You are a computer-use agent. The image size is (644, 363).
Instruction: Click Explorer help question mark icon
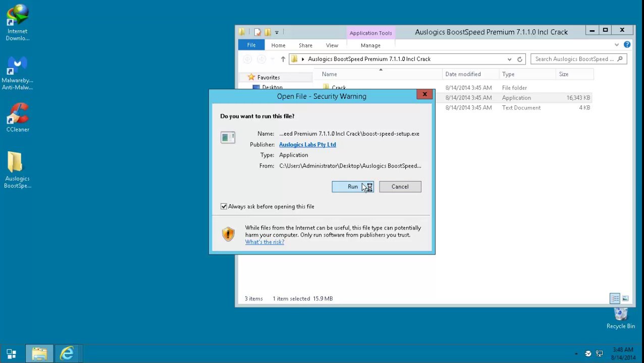pos(627,45)
